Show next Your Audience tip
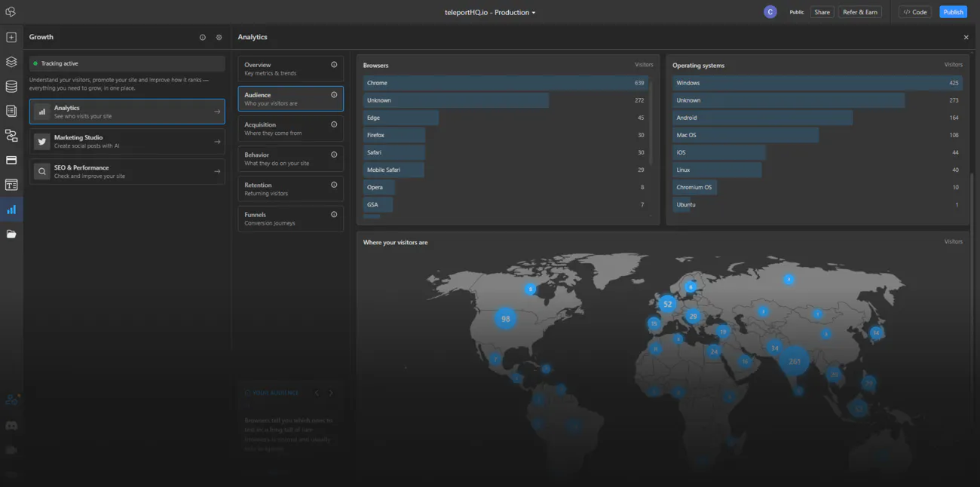 [331, 393]
